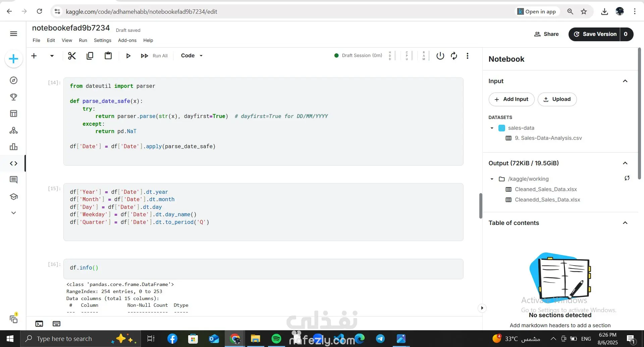Open the Home compass icon in sidebar

13,80
